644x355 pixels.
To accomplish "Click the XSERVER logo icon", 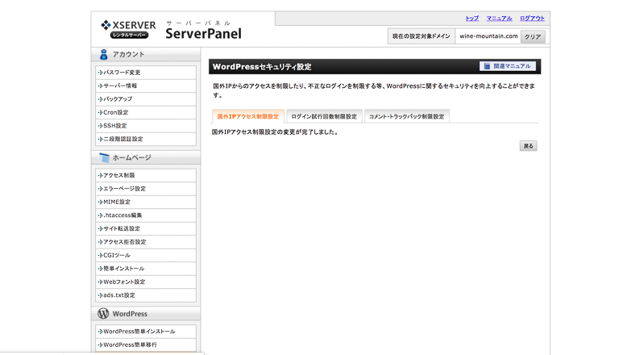I will click(x=106, y=25).
